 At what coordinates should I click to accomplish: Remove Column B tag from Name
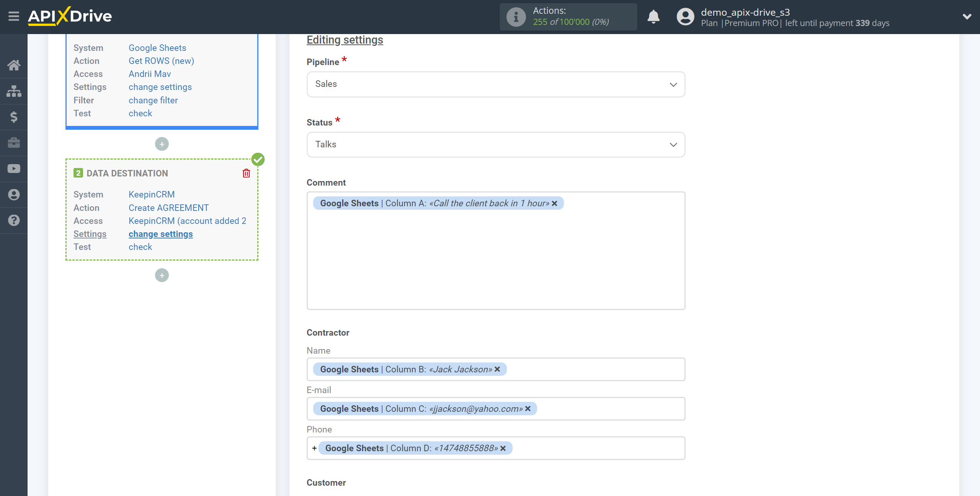497,369
